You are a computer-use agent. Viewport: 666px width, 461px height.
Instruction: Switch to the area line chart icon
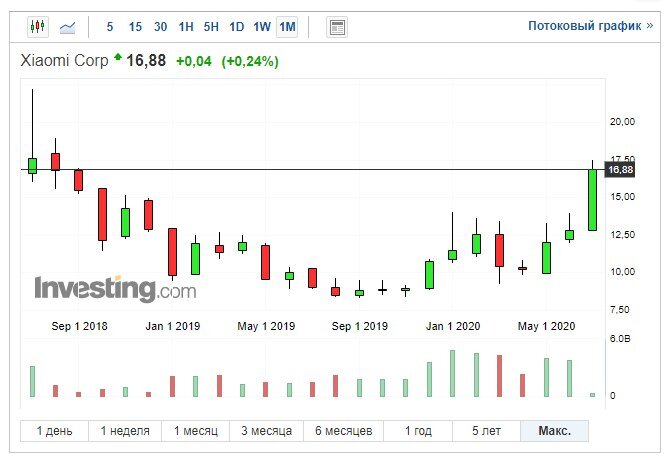[x=68, y=28]
